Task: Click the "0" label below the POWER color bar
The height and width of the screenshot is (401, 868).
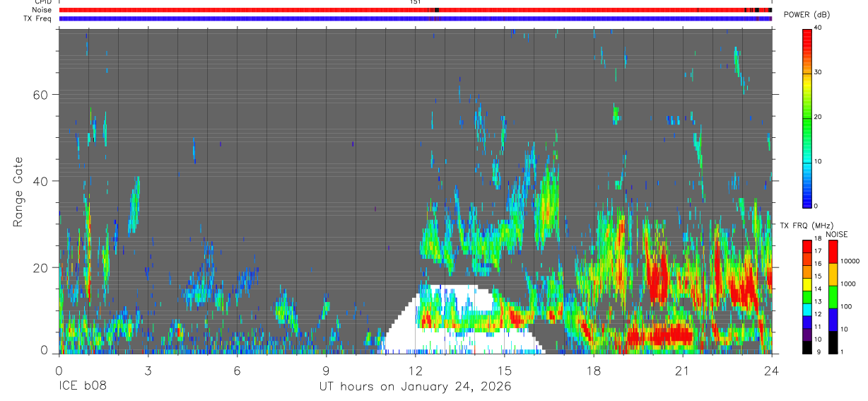Action: [816, 206]
